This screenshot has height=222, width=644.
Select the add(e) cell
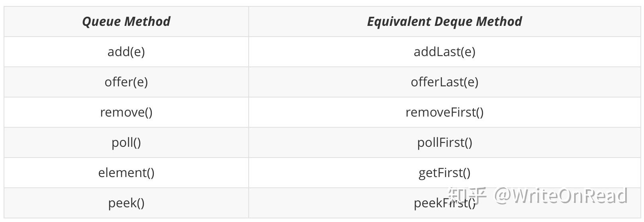(x=126, y=52)
